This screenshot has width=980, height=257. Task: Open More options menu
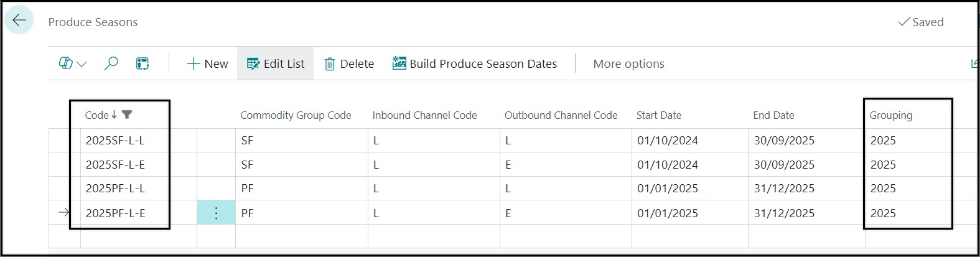coord(628,63)
